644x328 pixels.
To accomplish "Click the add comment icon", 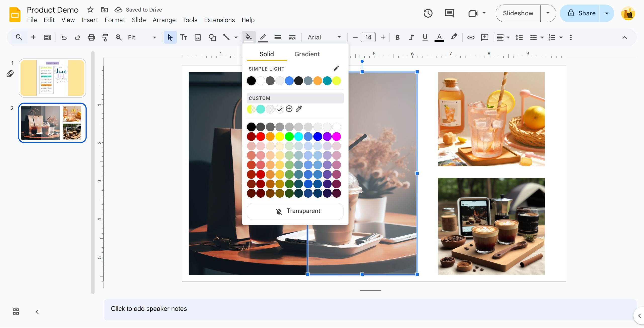I will [485, 37].
